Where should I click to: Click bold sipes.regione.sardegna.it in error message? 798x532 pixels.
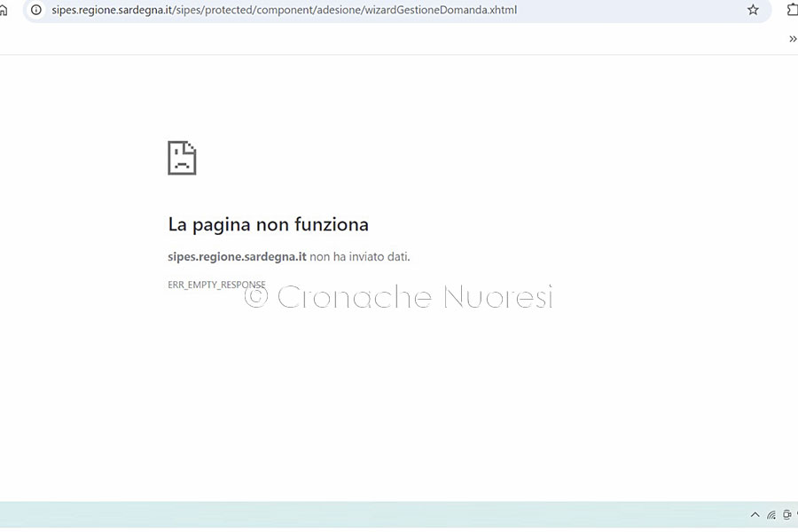click(x=237, y=257)
